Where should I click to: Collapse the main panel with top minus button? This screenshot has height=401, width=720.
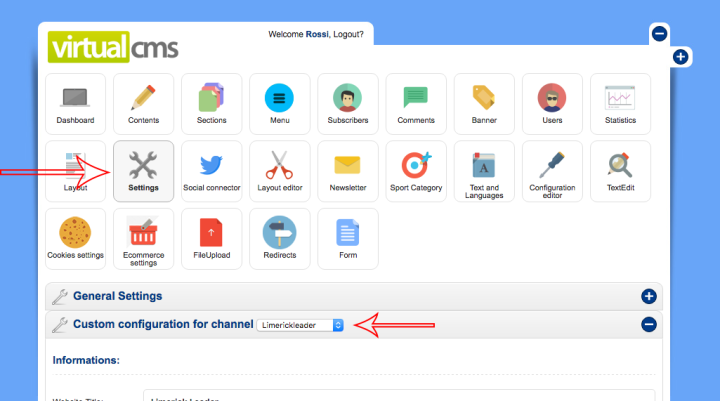(659, 34)
